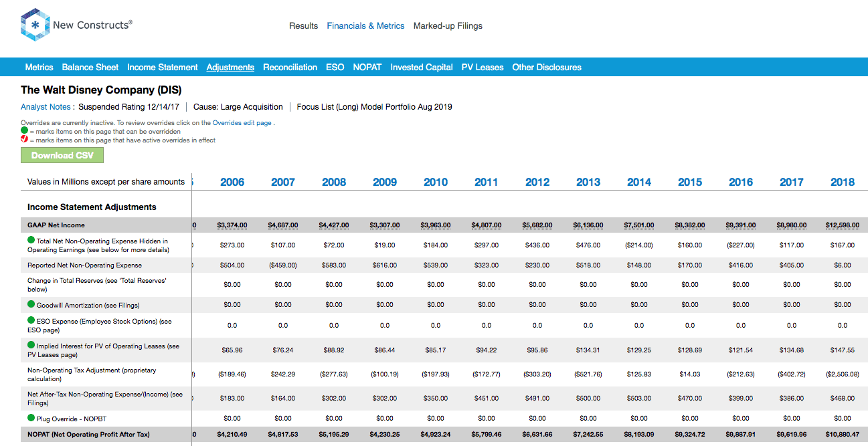Click GAAP Net Income 2018 value $12,598.00
The height and width of the screenshot is (446, 868).
pos(843,225)
